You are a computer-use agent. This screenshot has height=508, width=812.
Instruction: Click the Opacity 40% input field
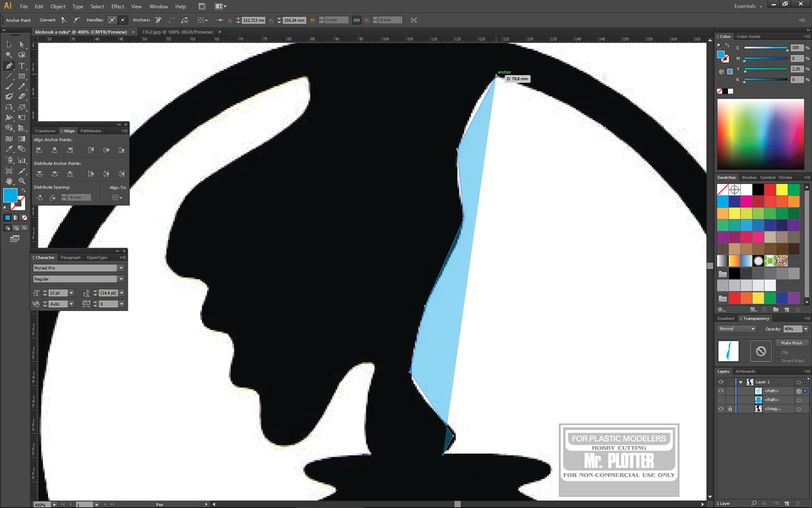pos(792,329)
